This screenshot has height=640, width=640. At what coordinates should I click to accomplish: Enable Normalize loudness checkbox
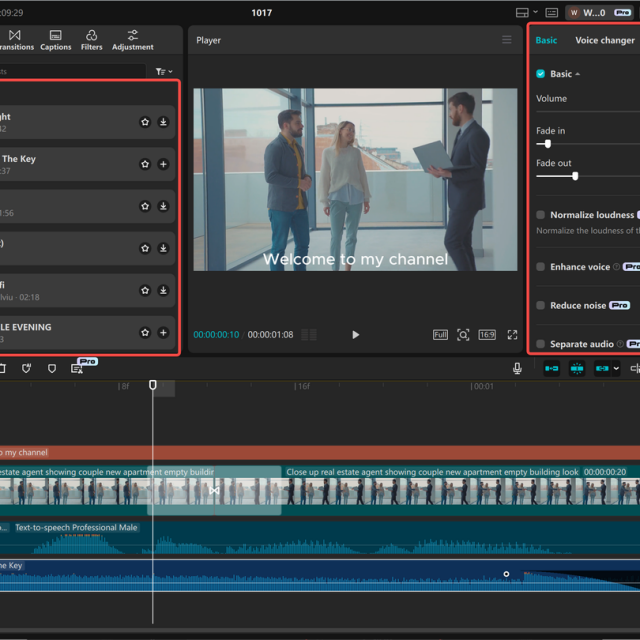click(541, 215)
